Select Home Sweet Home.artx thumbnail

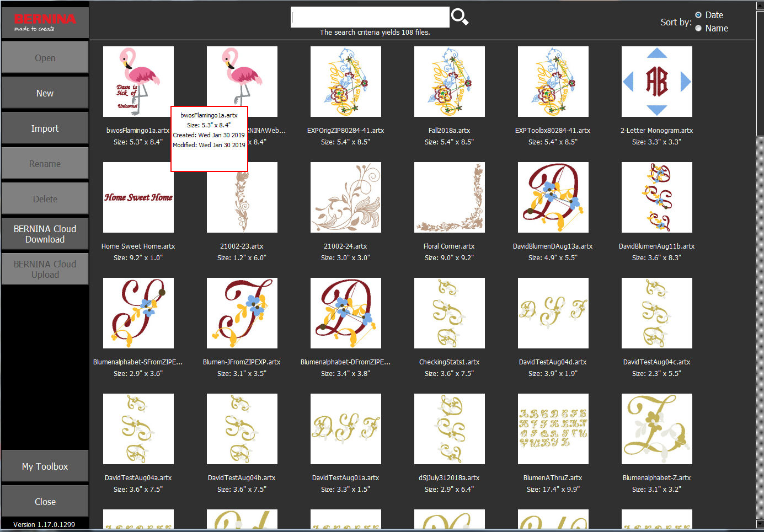click(138, 197)
